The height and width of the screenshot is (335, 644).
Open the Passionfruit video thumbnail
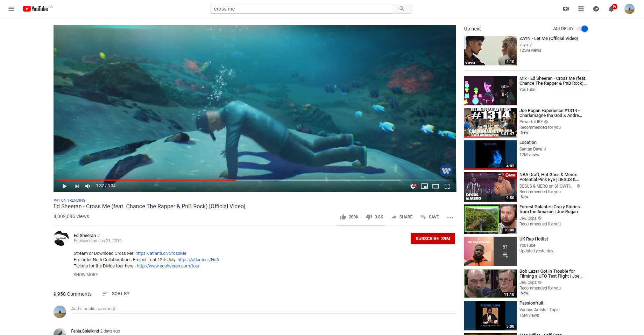pos(490,315)
